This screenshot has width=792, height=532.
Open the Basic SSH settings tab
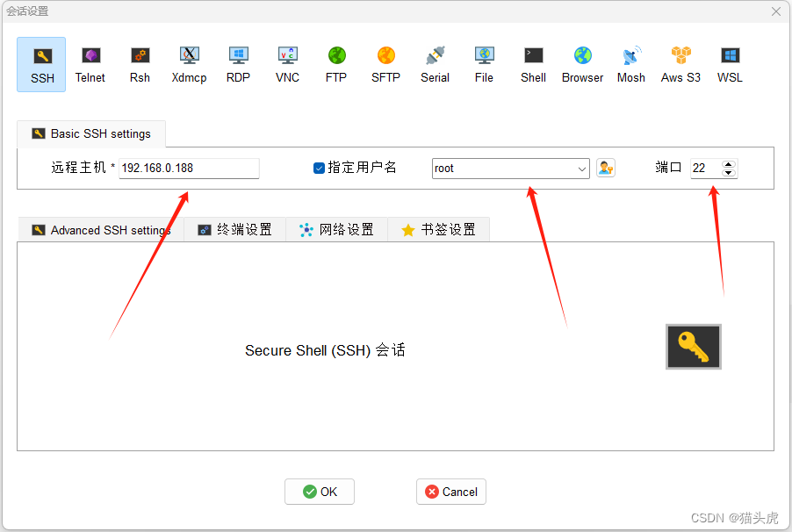91,134
